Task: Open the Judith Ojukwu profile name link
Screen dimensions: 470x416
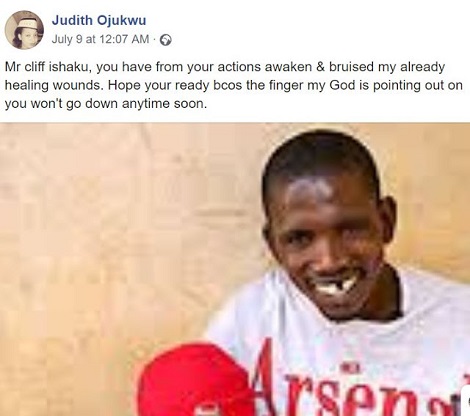Action: tap(99, 20)
